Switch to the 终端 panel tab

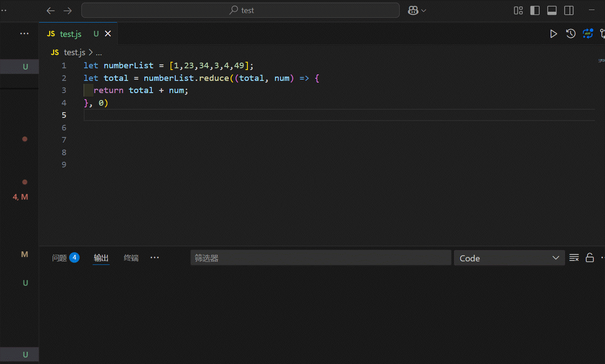coord(131,258)
